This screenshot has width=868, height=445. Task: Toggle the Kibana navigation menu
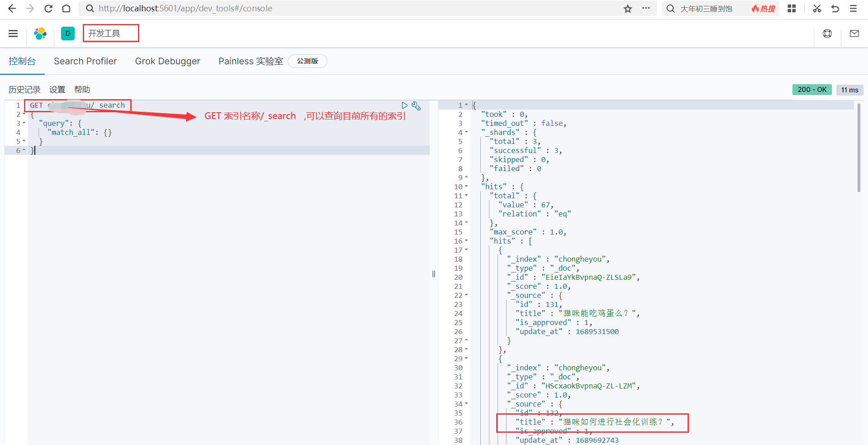[13, 33]
